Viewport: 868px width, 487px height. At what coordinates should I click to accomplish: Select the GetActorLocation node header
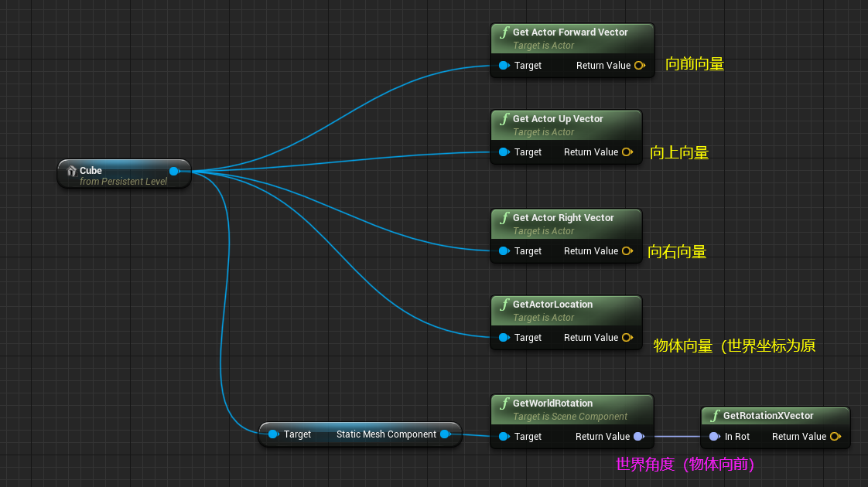[566, 311]
